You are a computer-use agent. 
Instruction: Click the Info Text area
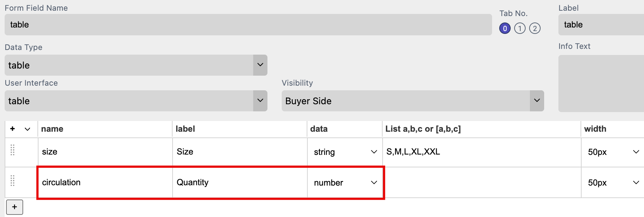tap(601, 84)
